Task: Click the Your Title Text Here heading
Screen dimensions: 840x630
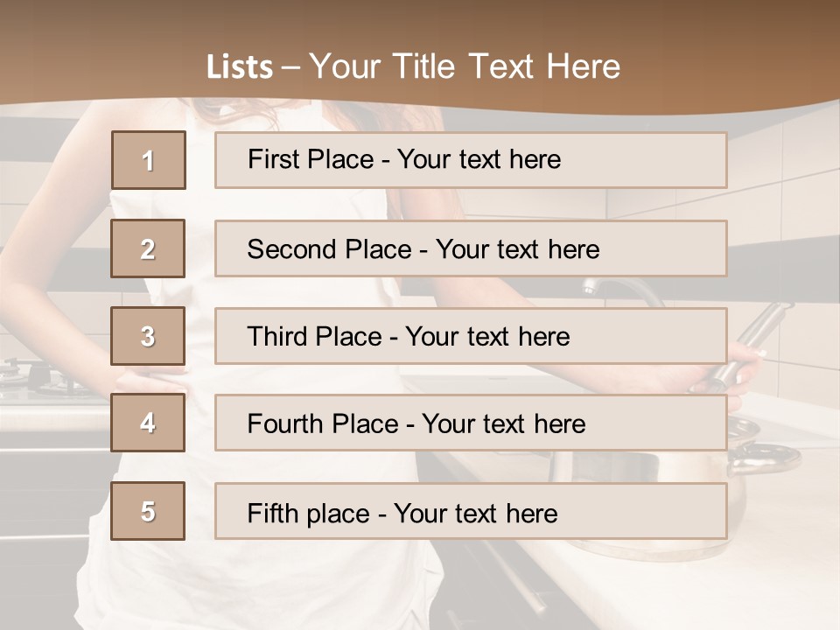Action: point(464,66)
